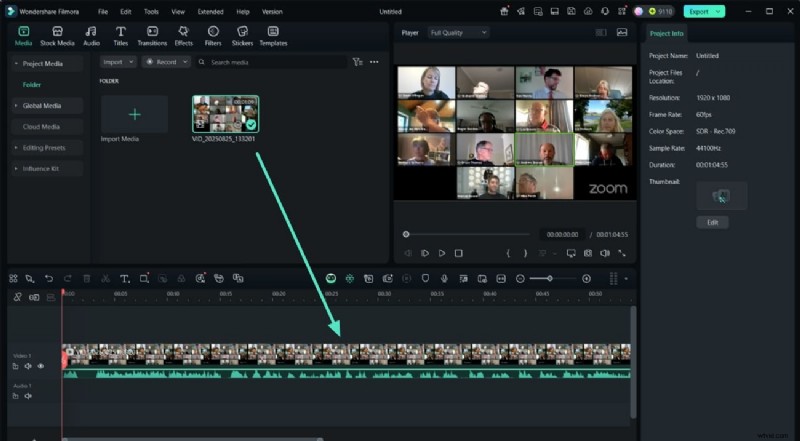
Task: Open the Titles tab
Action: pyautogui.click(x=121, y=36)
